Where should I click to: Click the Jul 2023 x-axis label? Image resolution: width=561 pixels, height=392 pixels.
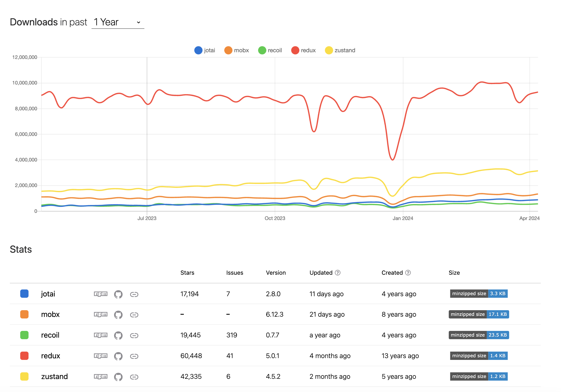coord(147,218)
